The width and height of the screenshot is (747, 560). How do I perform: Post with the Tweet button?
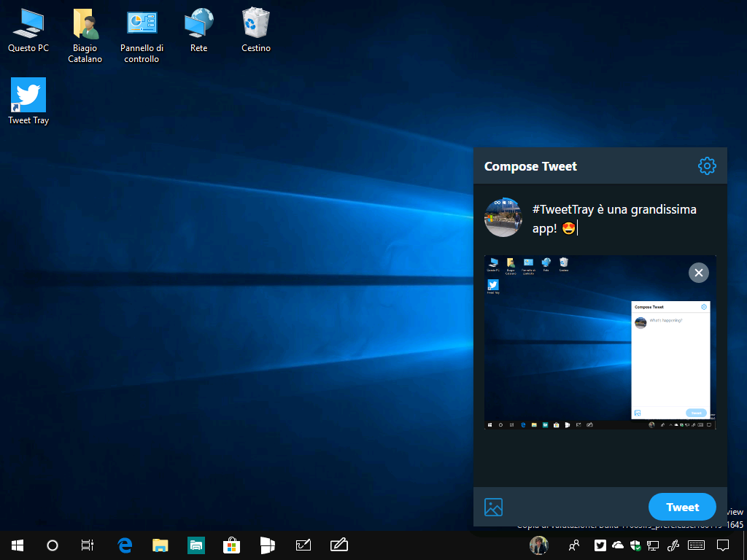pyautogui.click(x=682, y=507)
